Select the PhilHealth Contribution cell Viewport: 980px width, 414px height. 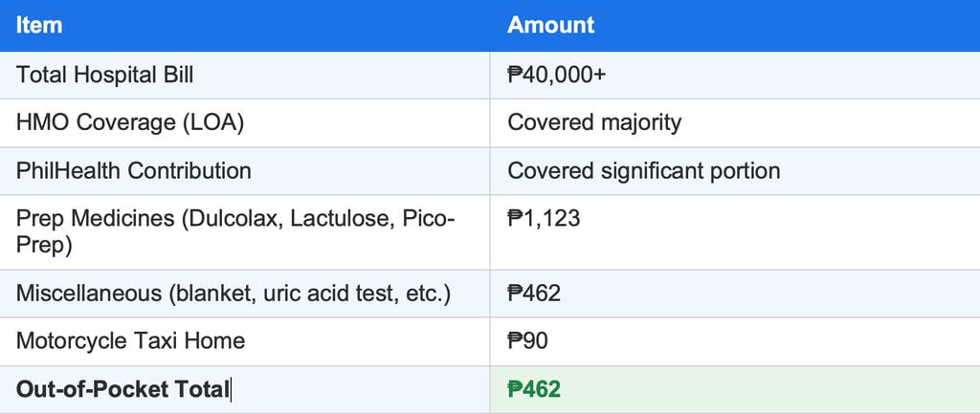tap(134, 171)
